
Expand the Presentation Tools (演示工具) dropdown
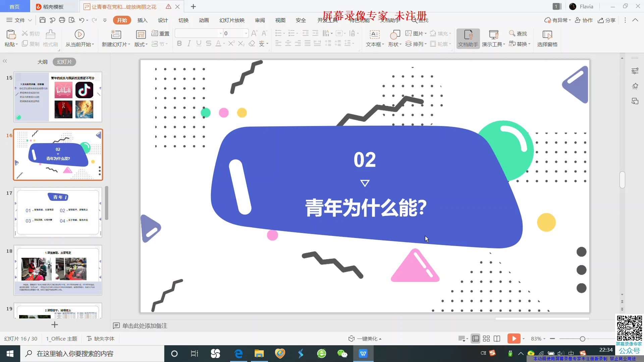[x=504, y=45]
